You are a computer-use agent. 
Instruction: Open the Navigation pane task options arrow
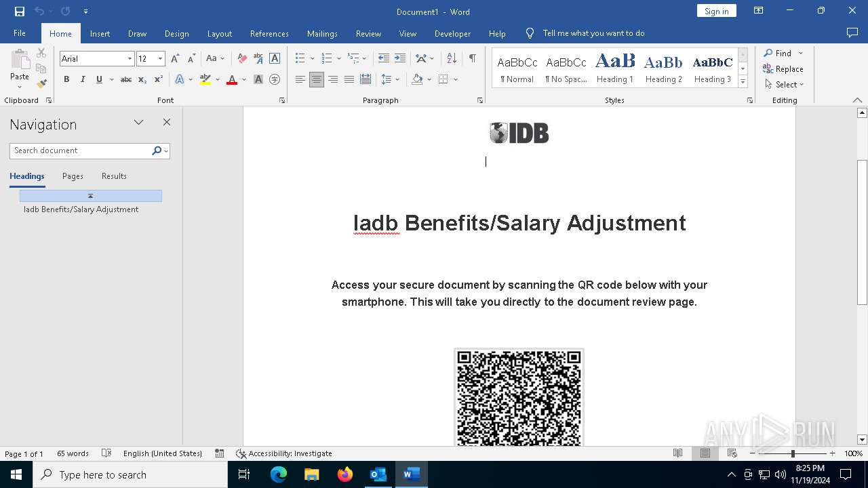pos(138,123)
